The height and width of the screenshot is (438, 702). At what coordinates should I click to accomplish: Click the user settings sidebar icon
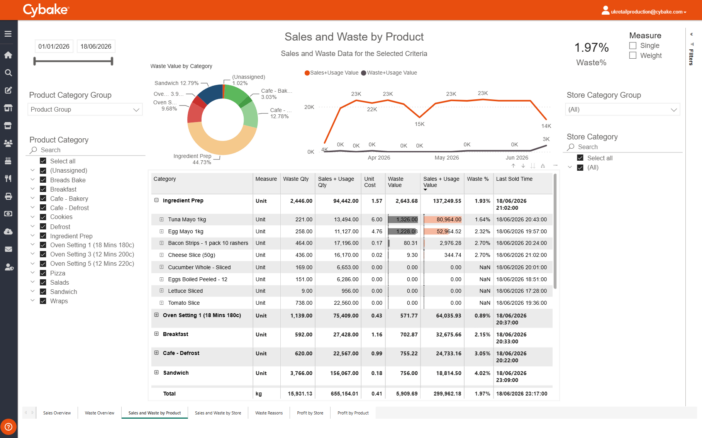coord(8,267)
